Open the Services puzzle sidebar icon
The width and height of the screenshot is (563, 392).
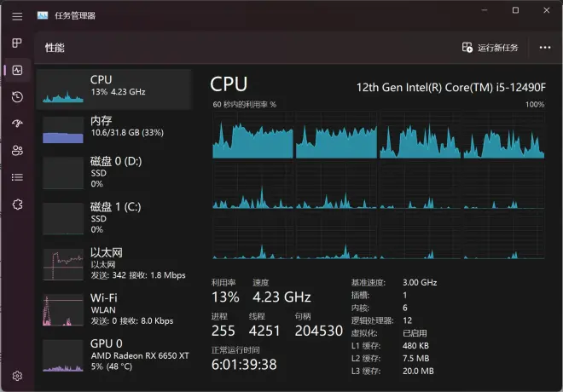coord(17,205)
